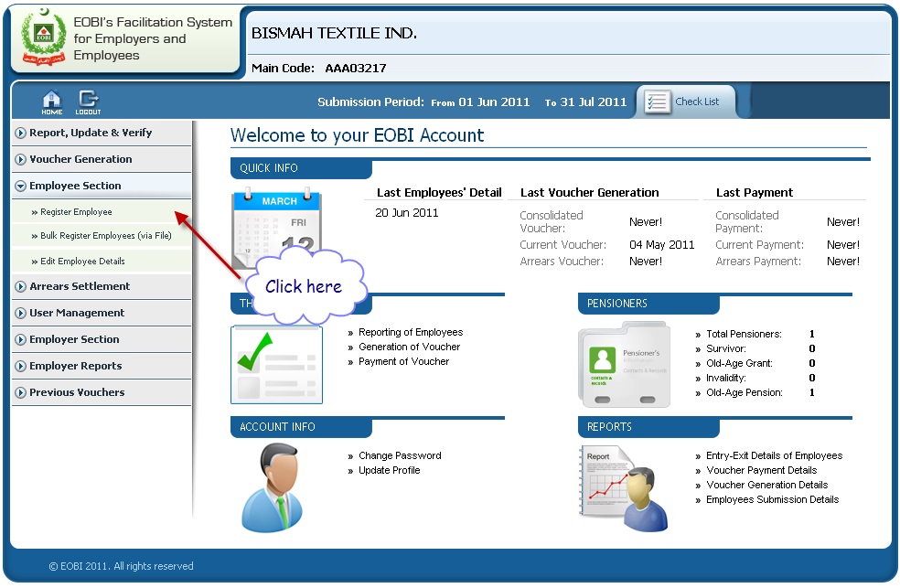Select Register Employee submenu link
900x588 pixels.
[76, 211]
